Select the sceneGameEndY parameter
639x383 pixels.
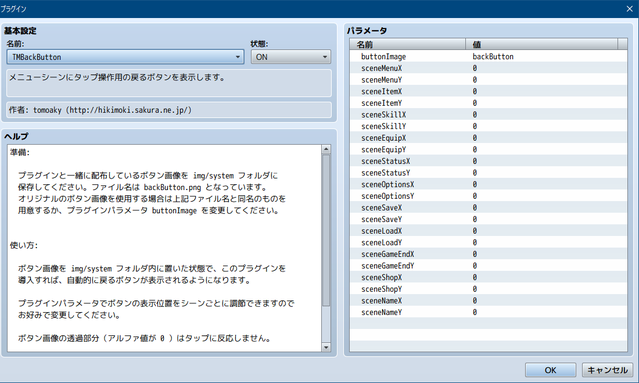tap(388, 266)
